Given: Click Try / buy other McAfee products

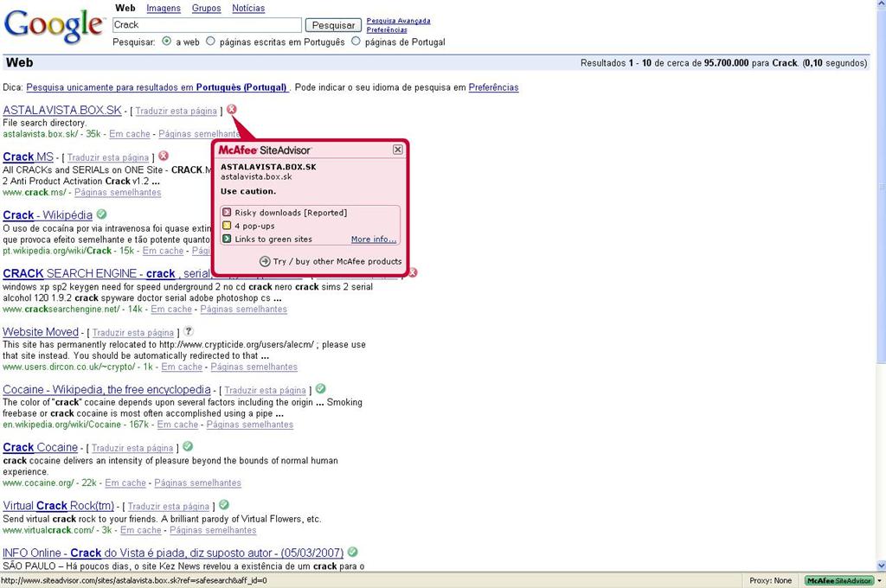Looking at the screenshot, I should [x=337, y=261].
